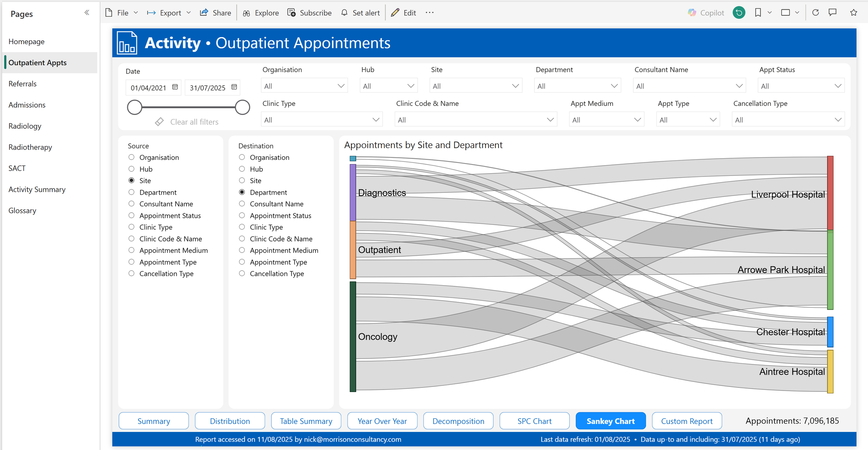Switch to the SPC Chart view

click(534, 421)
